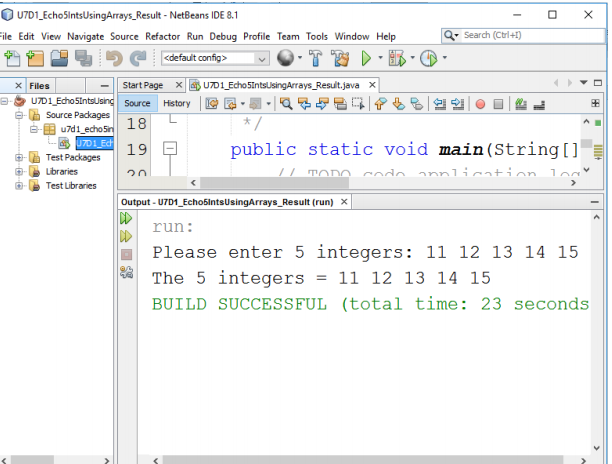Open the Debug menu
Screen dimensions: 612x464
point(223,36)
